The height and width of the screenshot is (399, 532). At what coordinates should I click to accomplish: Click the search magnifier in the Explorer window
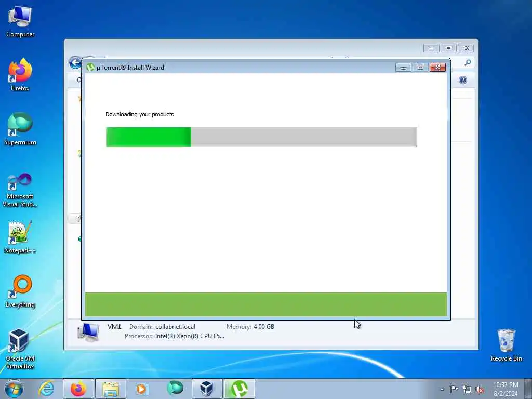pos(468,62)
